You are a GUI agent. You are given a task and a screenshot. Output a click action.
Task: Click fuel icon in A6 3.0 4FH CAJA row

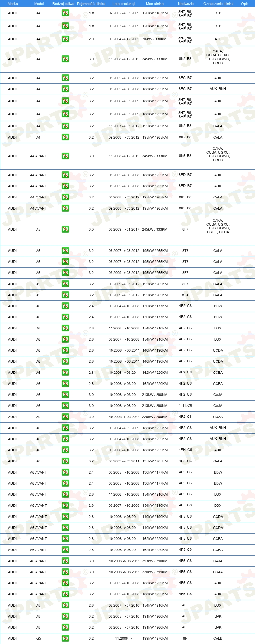click(65, 406)
